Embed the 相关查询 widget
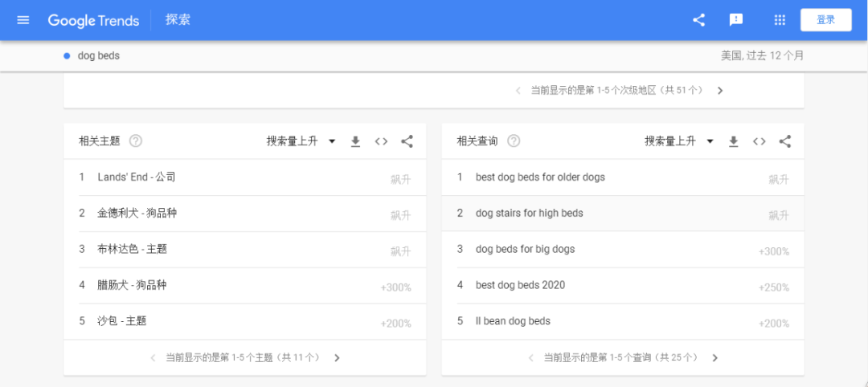 (759, 141)
